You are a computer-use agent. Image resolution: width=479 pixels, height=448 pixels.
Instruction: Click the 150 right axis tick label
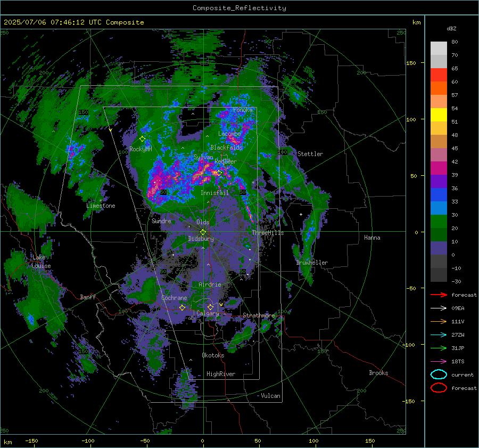tap(411, 63)
